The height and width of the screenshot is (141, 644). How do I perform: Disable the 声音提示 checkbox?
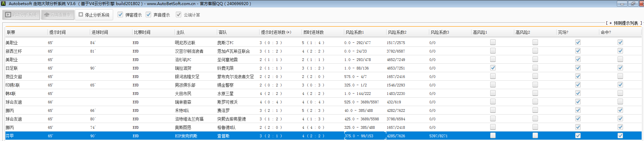[148, 15]
